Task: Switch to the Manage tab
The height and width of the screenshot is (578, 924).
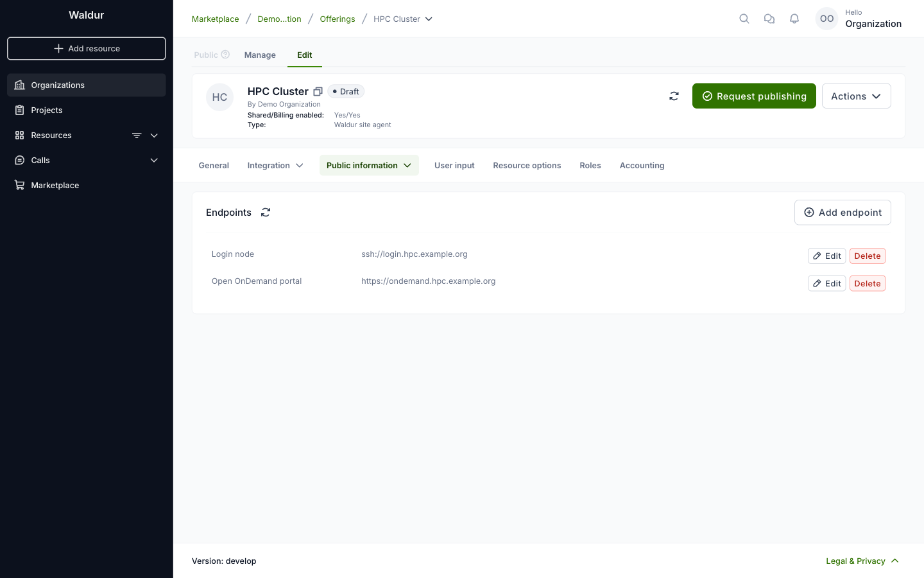Action: pos(260,55)
